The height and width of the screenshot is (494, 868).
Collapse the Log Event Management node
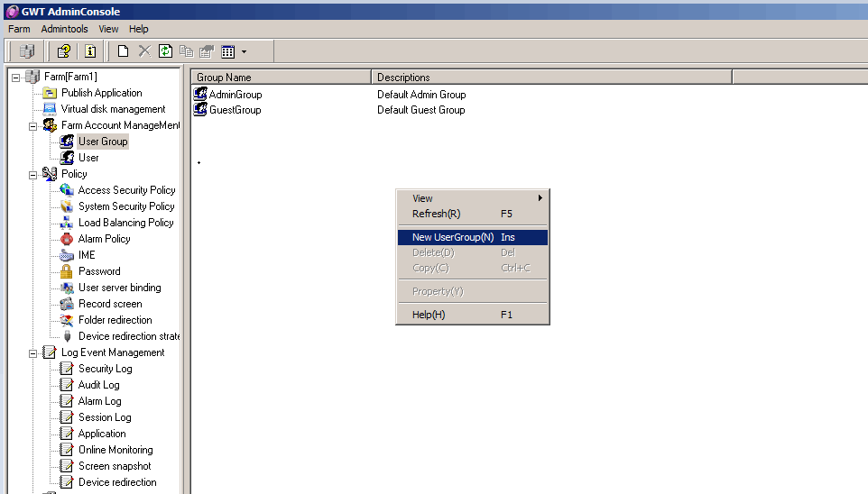33,352
